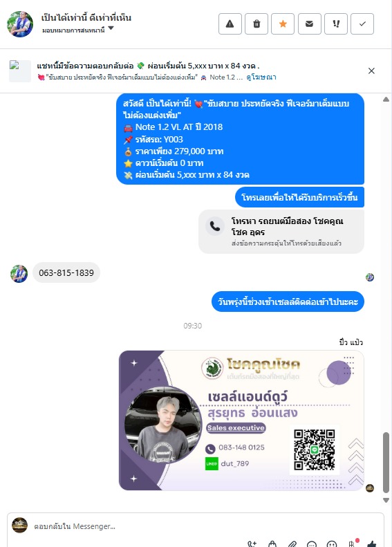Open the emoji picker smiley icon
392x547 pixels.
click(x=332, y=544)
